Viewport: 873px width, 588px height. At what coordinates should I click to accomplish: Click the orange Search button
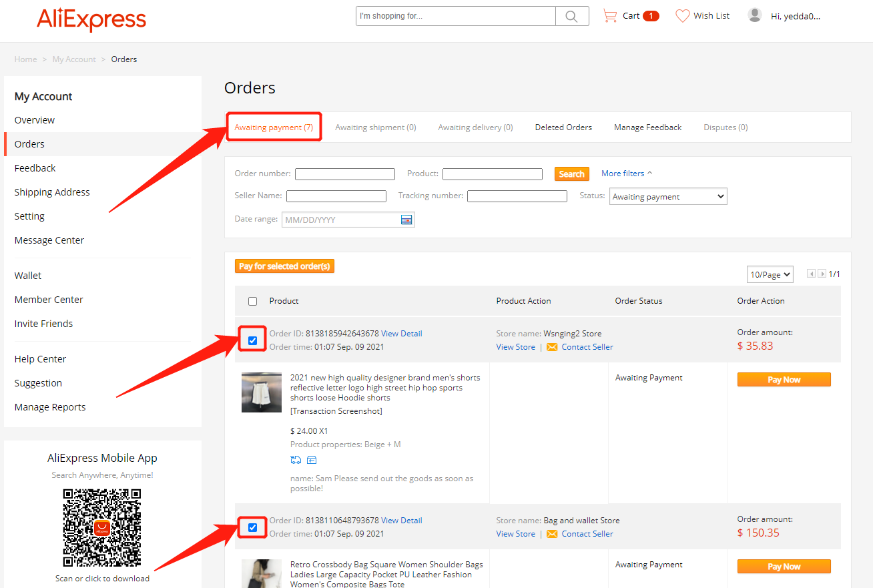[x=572, y=174]
